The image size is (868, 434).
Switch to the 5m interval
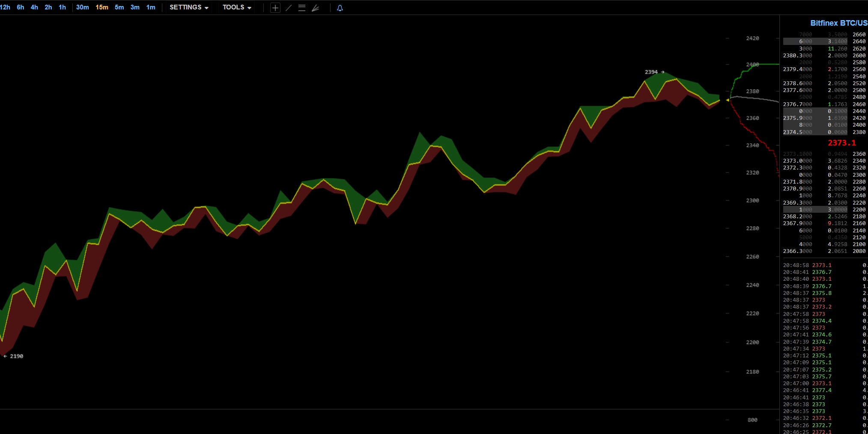119,7
